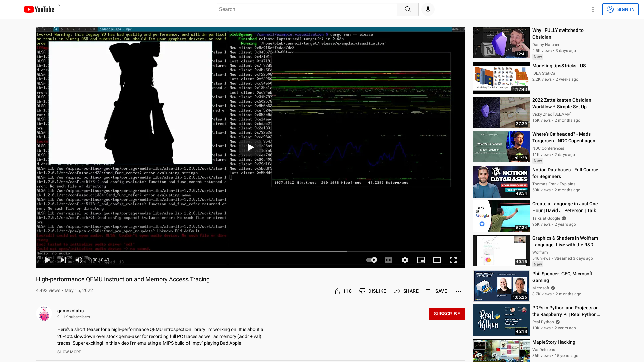Screen dimensions: 644x362
Task: Play the video from the control bar
Action: point(48,260)
